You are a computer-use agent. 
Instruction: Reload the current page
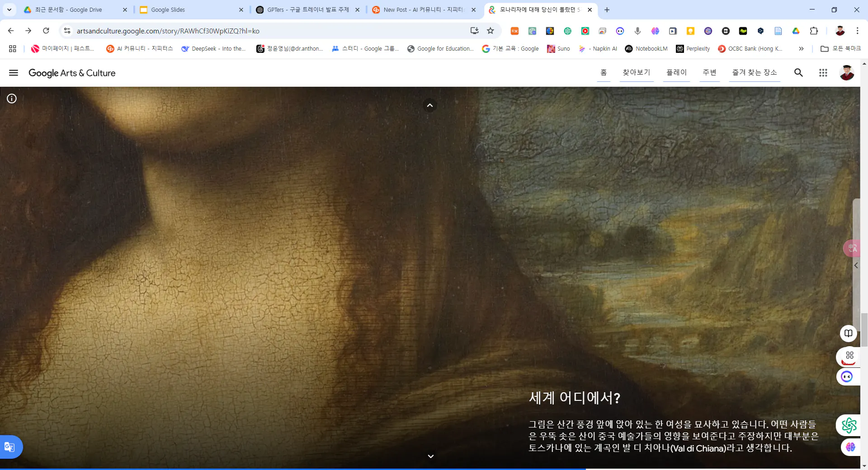[x=46, y=31]
